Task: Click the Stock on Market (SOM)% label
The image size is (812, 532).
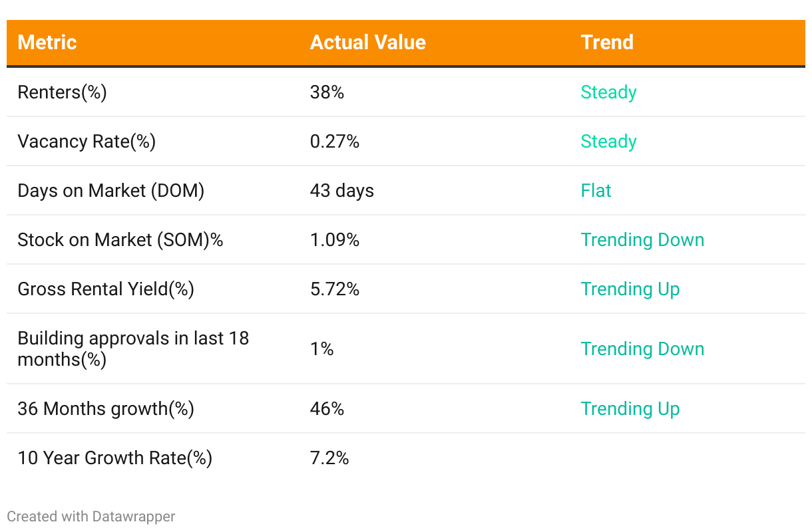Action: 120,240
